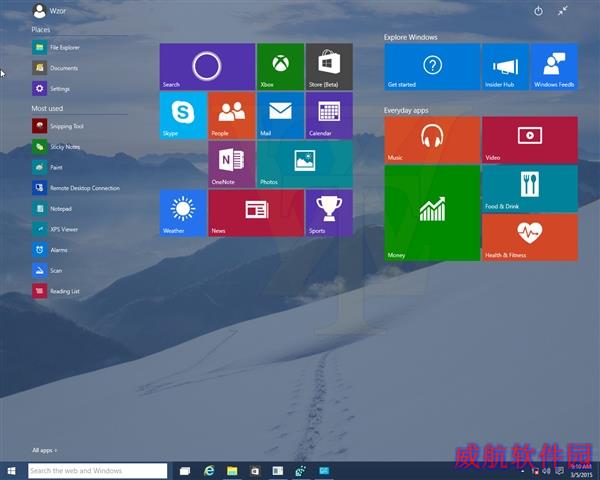Launch the Music tile
This screenshot has height=480, width=600.
pos(432,140)
